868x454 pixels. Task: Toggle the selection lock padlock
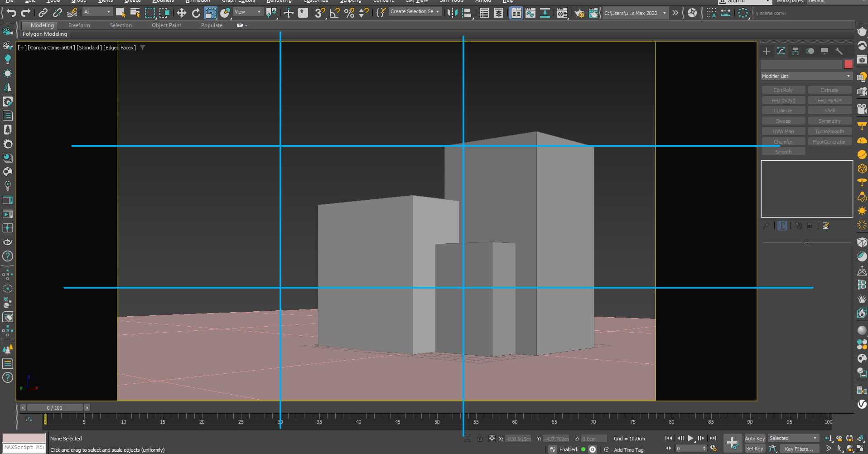(x=480, y=438)
